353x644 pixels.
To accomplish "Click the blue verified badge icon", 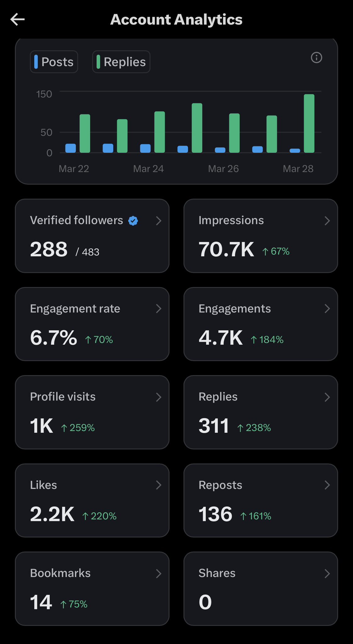I will coord(133,221).
